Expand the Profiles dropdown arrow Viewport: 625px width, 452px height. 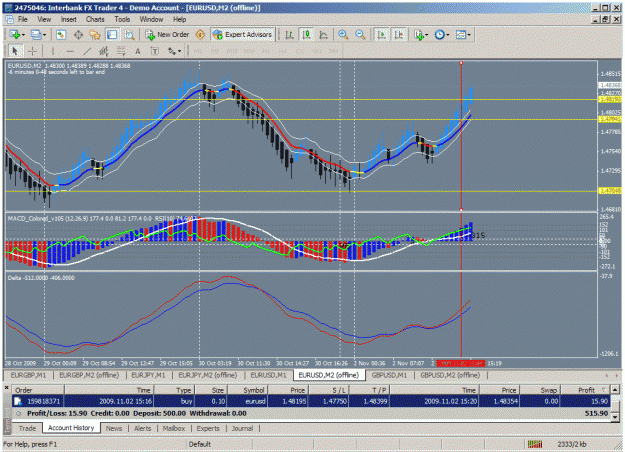44,35
